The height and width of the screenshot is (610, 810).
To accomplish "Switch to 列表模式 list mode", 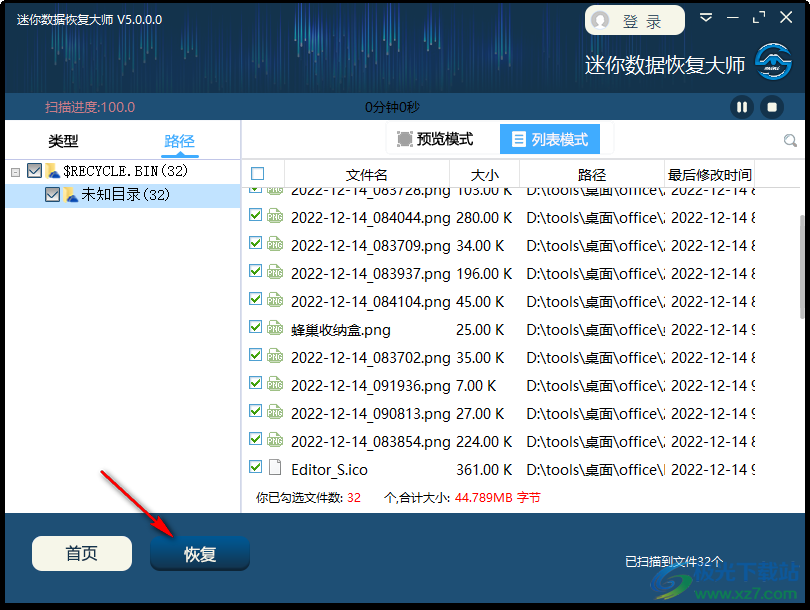I will pyautogui.click(x=550, y=139).
